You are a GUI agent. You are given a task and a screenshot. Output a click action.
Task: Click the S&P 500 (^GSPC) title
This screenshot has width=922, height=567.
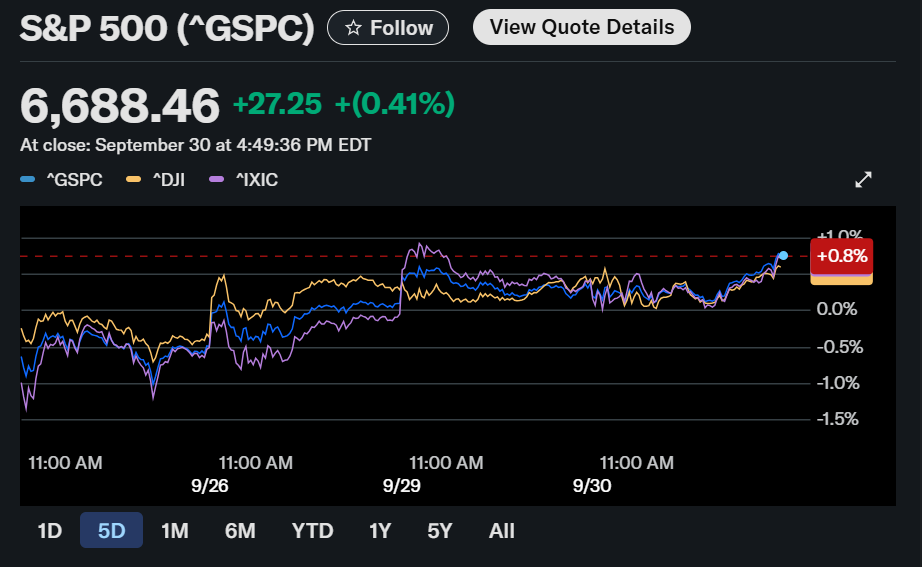[x=167, y=29]
